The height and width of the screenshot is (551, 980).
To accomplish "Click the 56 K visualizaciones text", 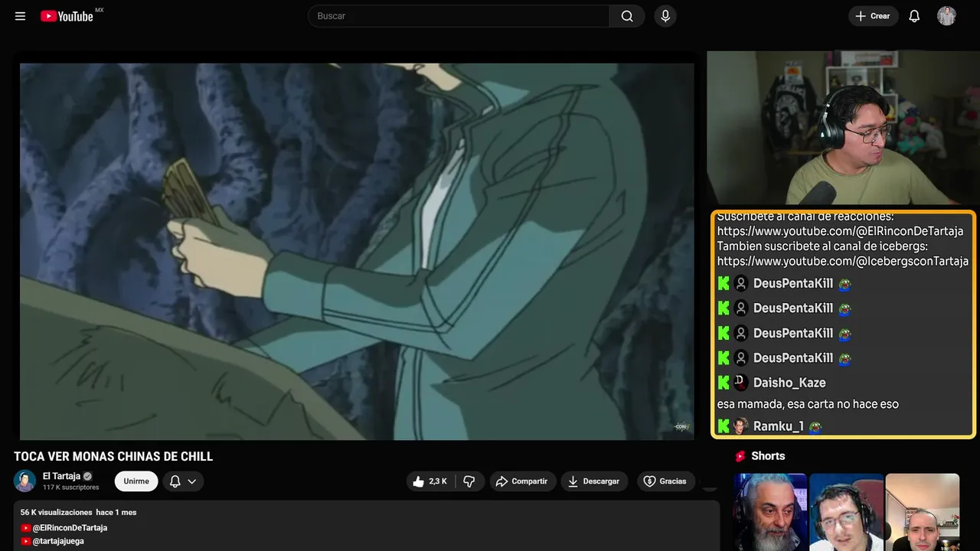I will point(56,512).
